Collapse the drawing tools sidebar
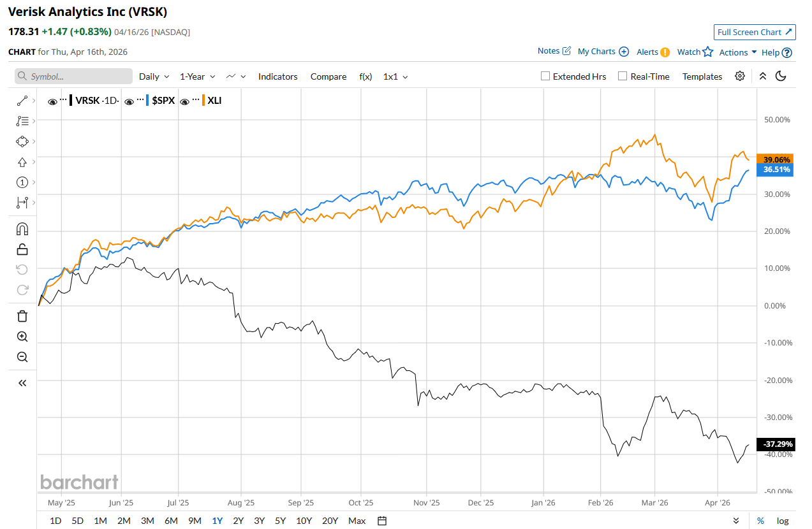Image resolution: width=812 pixels, height=529 pixels. pyautogui.click(x=22, y=383)
